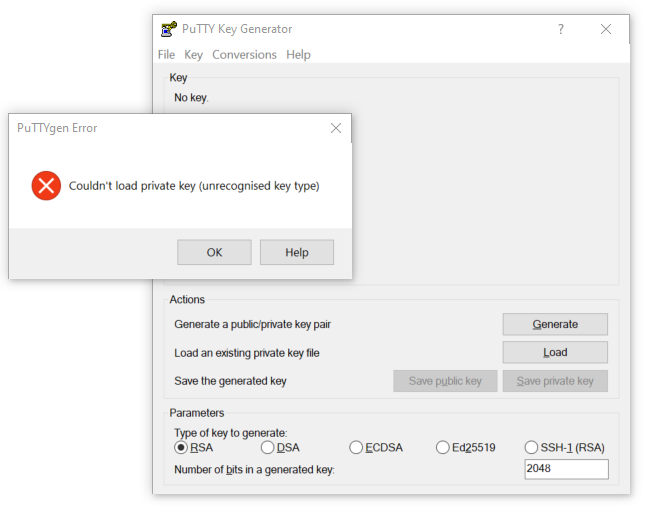This screenshot has height=513, width=650.
Task: Click Load to open an existing private key
Action: 555,352
